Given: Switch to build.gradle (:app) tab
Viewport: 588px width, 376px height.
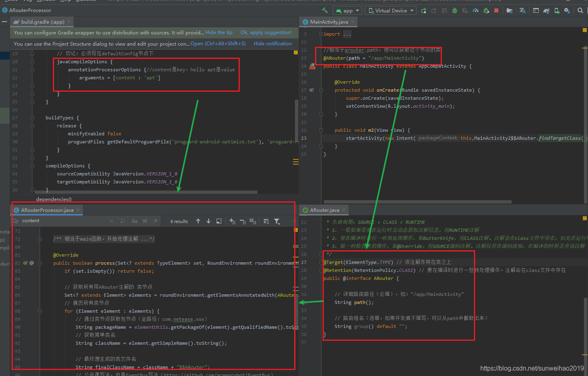Looking at the screenshot, I should [42, 22].
